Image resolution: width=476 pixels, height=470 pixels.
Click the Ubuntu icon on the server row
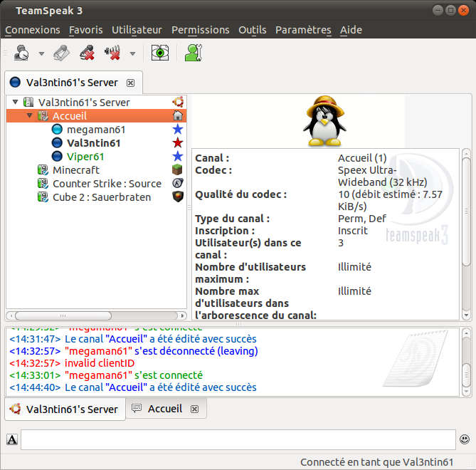[178, 102]
